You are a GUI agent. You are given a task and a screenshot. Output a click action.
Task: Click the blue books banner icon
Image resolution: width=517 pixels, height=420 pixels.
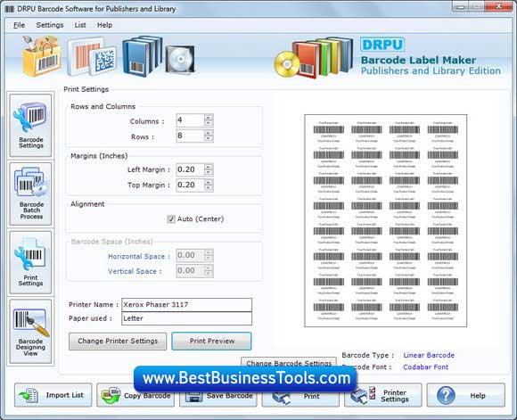143,56
